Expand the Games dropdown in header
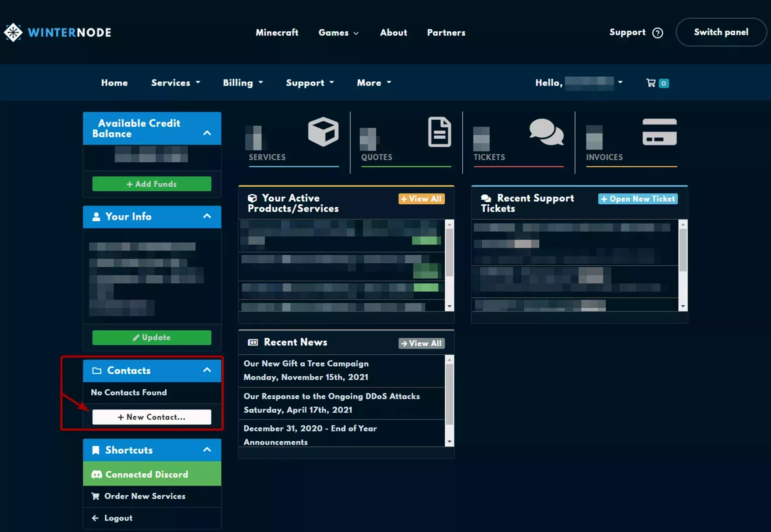 [338, 33]
